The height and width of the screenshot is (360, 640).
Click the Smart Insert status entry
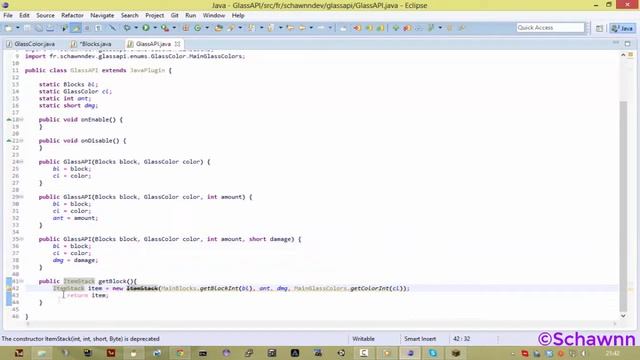pyautogui.click(x=420, y=339)
